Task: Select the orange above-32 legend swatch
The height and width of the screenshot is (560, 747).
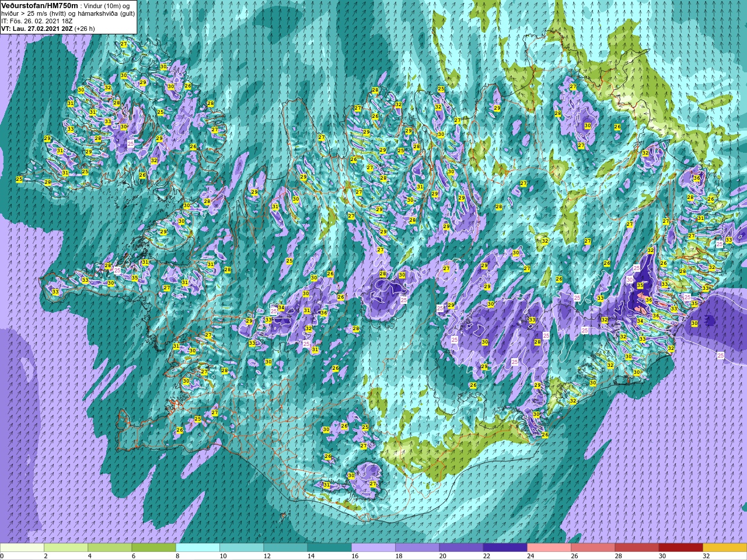Action: [725, 548]
